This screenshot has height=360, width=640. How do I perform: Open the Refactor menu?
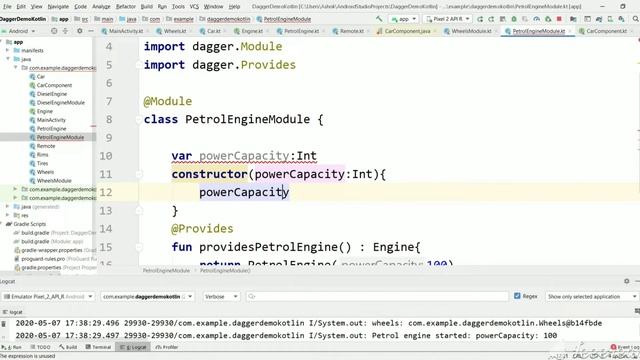tap(125, 7)
